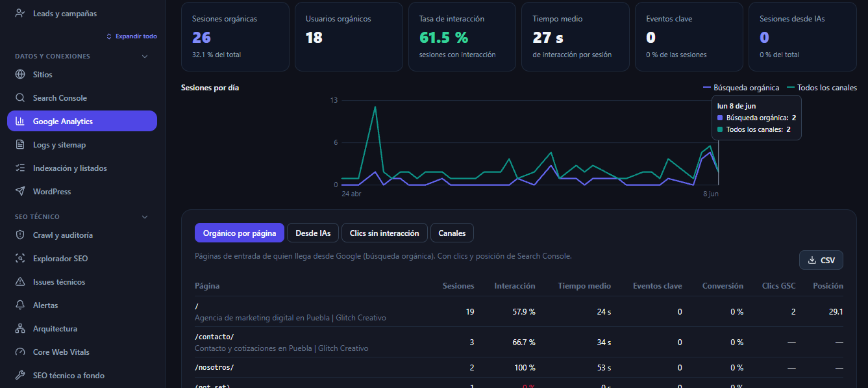Sort by the Sesiones column header

pos(458,285)
